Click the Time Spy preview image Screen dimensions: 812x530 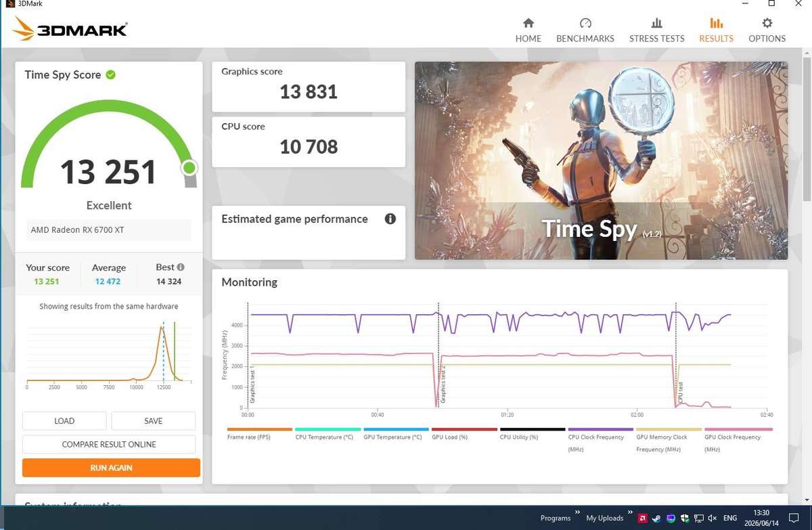point(601,160)
